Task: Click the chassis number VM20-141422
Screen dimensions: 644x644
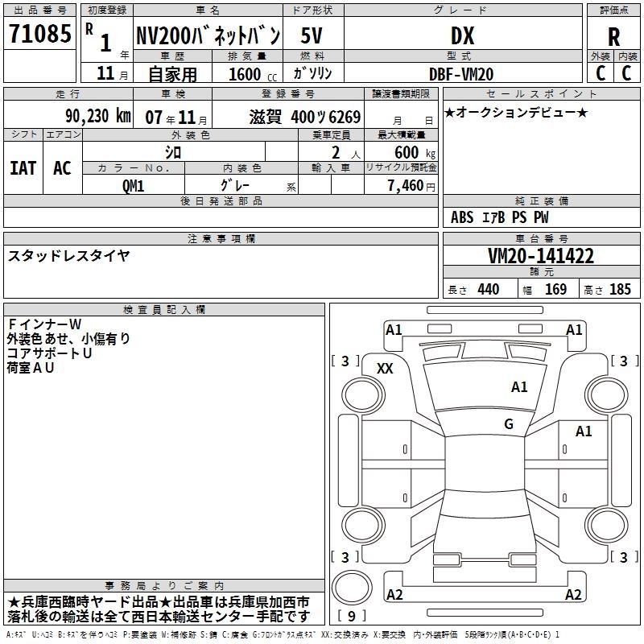Action: click(x=541, y=256)
